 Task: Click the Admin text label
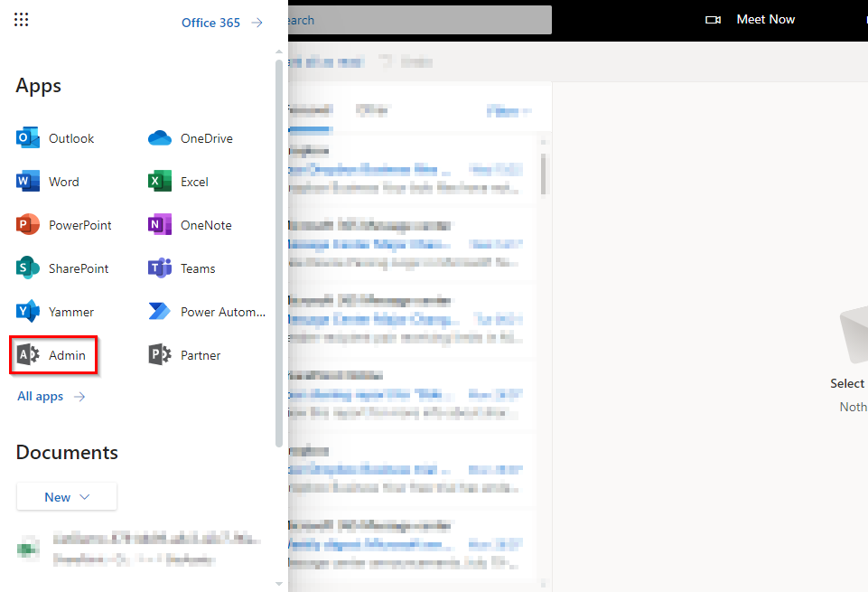67,355
